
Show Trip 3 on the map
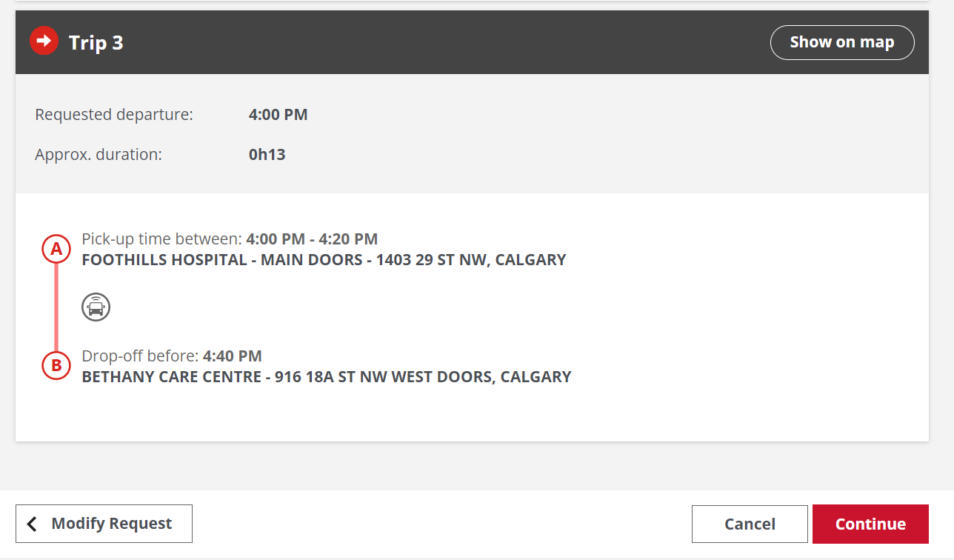[x=841, y=42]
